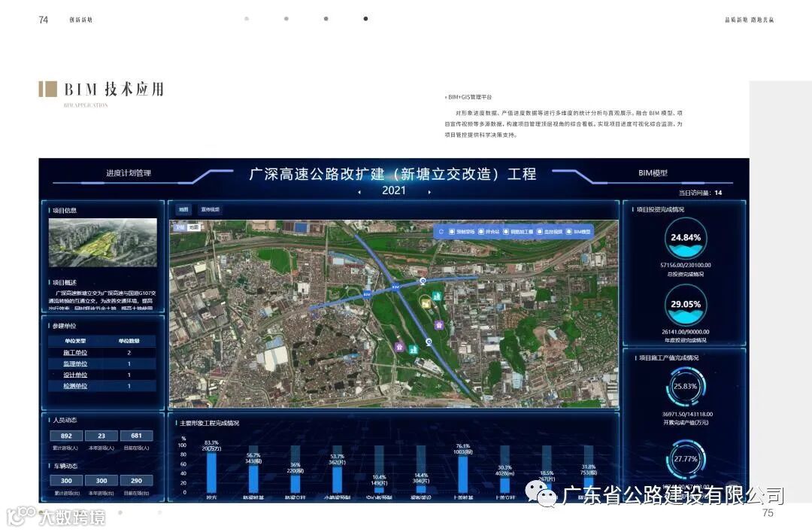Click the 单位类型 column header

[x=75, y=341]
